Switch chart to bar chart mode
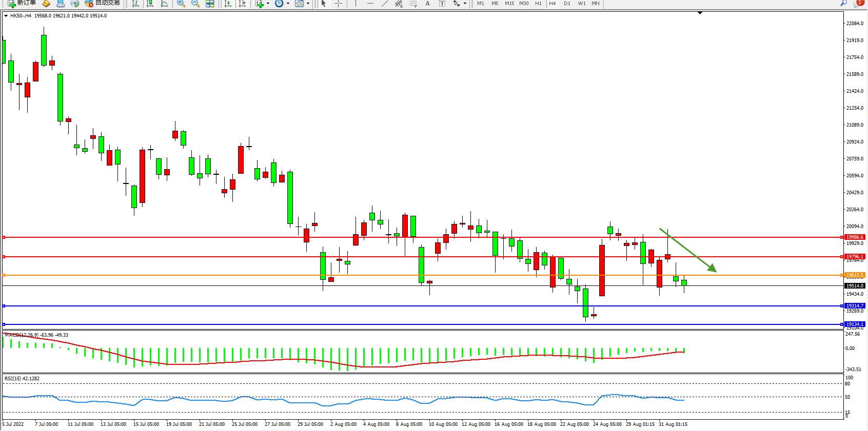Screen dimensions: 868x431 [x=135, y=4]
